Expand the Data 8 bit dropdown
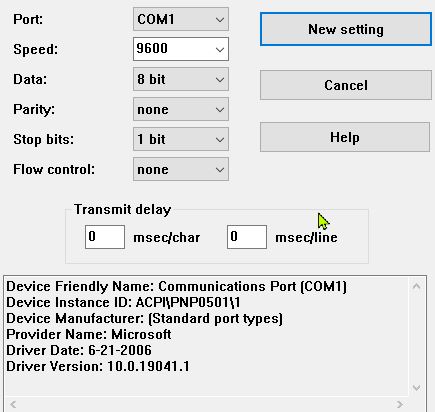This screenshot has height=412, width=435. point(181,79)
